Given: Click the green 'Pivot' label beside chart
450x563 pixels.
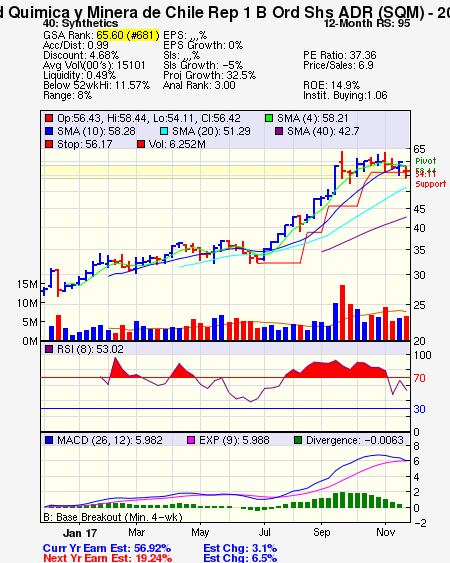Looking at the screenshot, I should pyautogui.click(x=426, y=161).
